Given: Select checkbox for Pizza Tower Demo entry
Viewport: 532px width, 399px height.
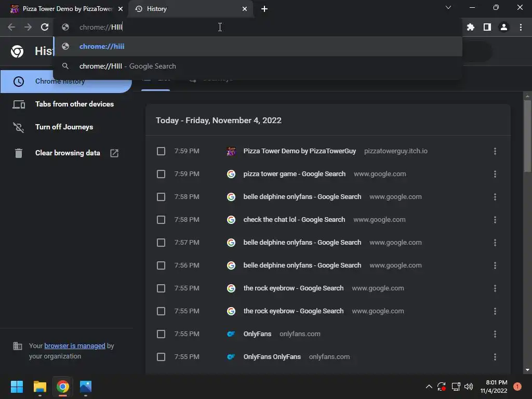Looking at the screenshot, I should point(161,151).
